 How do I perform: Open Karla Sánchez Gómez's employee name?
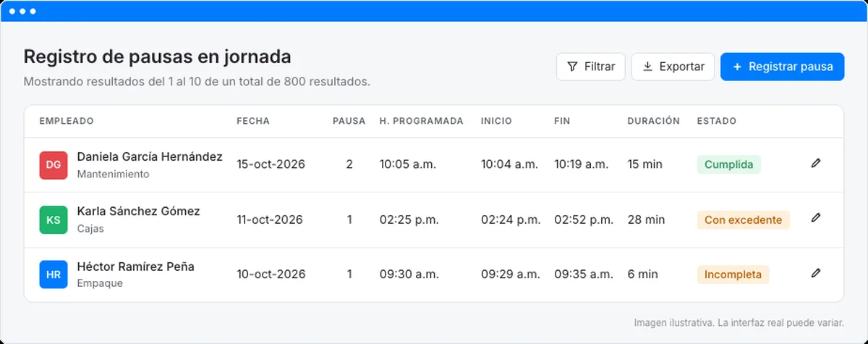pos(139,211)
